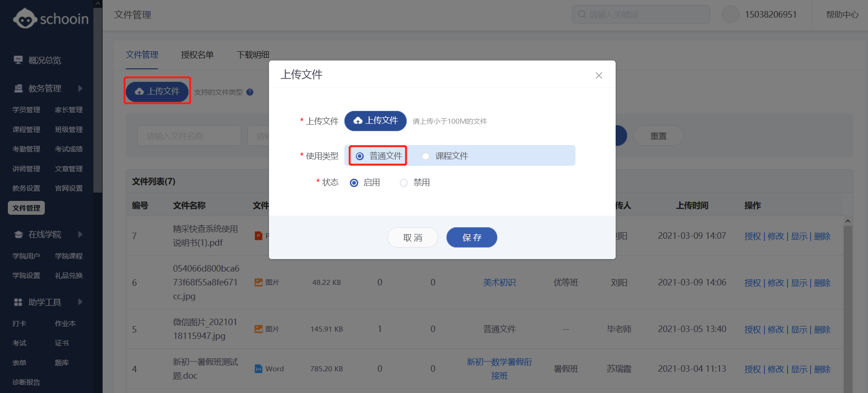Open 作业本 in sidebar
This screenshot has height=393, width=868.
(65, 324)
